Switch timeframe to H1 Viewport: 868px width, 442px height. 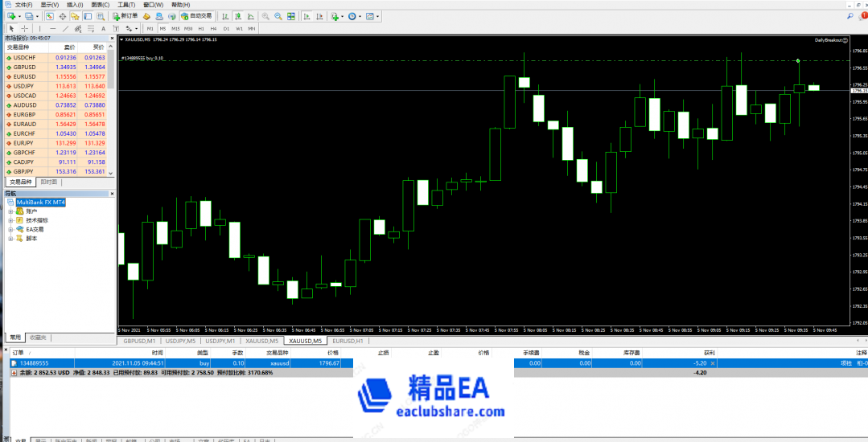point(201,28)
